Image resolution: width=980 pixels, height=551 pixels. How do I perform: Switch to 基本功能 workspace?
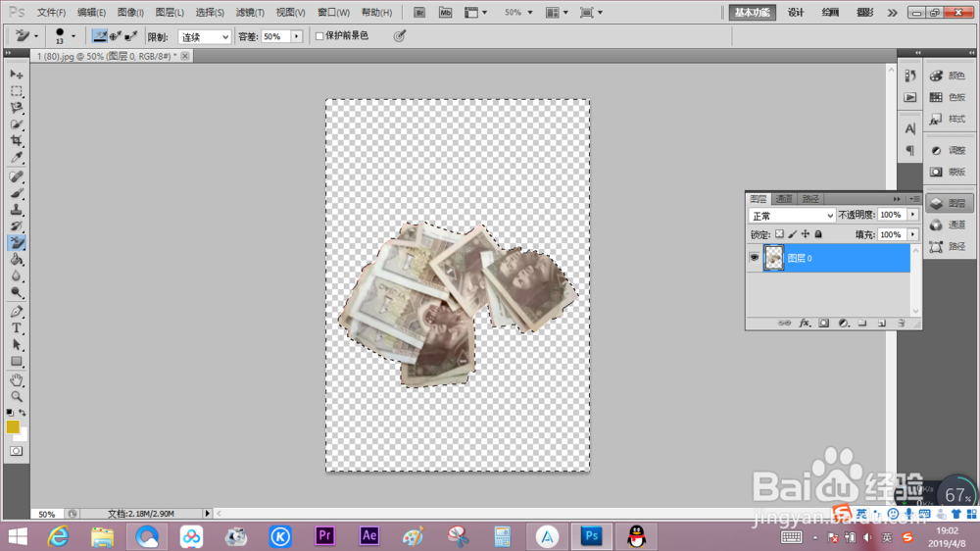[x=753, y=13]
